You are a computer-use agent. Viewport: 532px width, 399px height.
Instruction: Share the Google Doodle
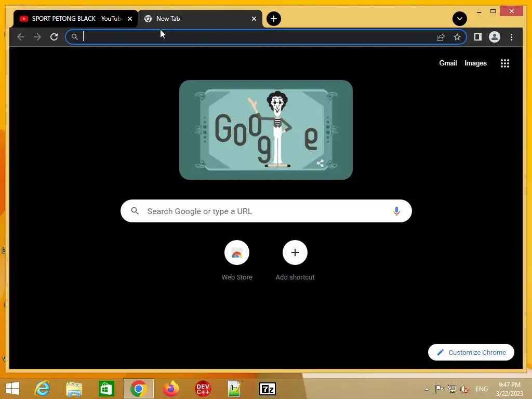(x=320, y=163)
